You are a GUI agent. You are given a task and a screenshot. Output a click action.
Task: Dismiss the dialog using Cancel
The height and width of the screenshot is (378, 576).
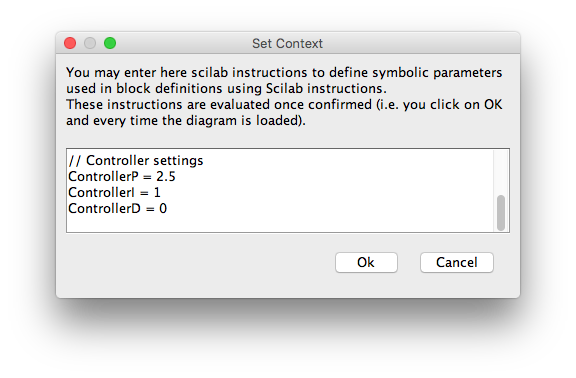457,262
